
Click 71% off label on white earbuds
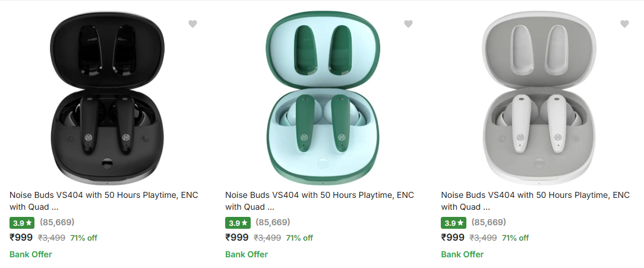[x=515, y=238]
